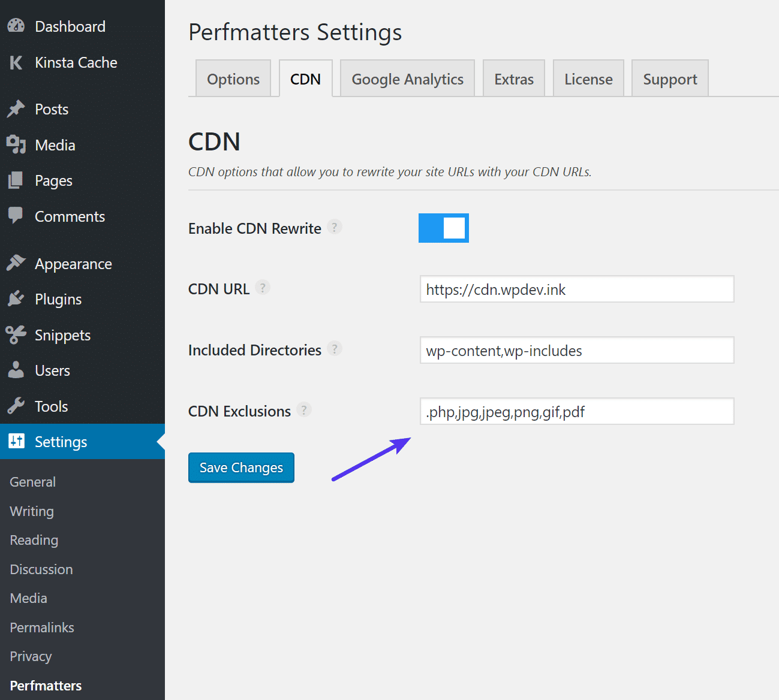Open the Dashboard gauge icon
This screenshot has width=779, height=700.
click(x=16, y=26)
